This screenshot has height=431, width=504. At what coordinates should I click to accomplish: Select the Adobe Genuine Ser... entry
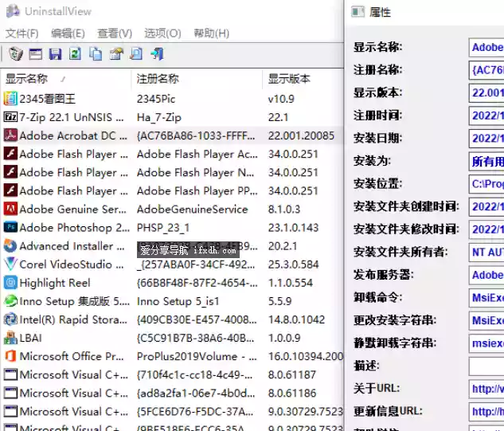pos(72,210)
